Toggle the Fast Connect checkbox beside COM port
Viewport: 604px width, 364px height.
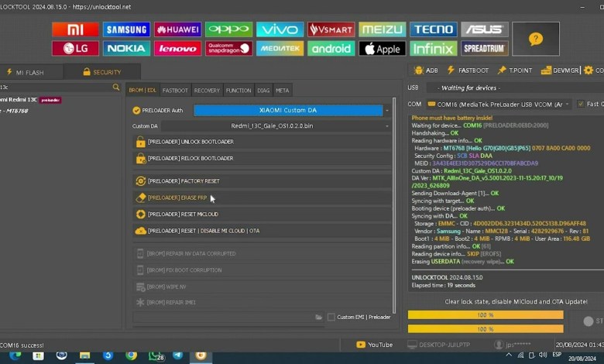pyautogui.click(x=581, y=104)
